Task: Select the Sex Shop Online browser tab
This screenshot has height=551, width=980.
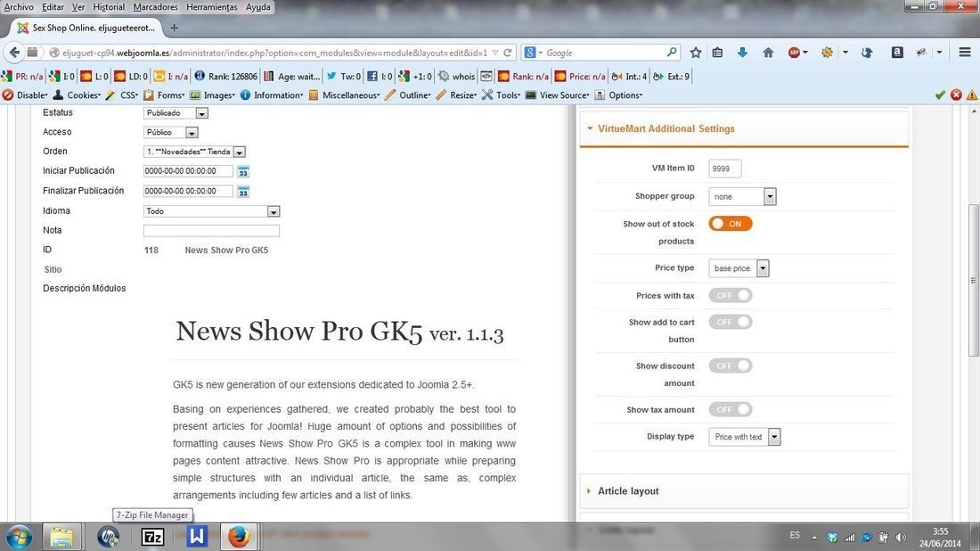Action: point(87,28)
